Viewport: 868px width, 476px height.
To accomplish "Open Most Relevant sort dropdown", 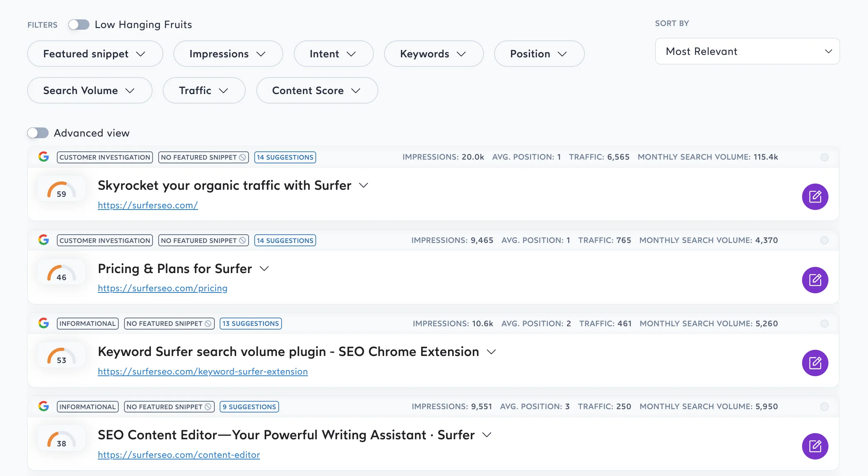I will pyautogui.click(x=747, y=51).
